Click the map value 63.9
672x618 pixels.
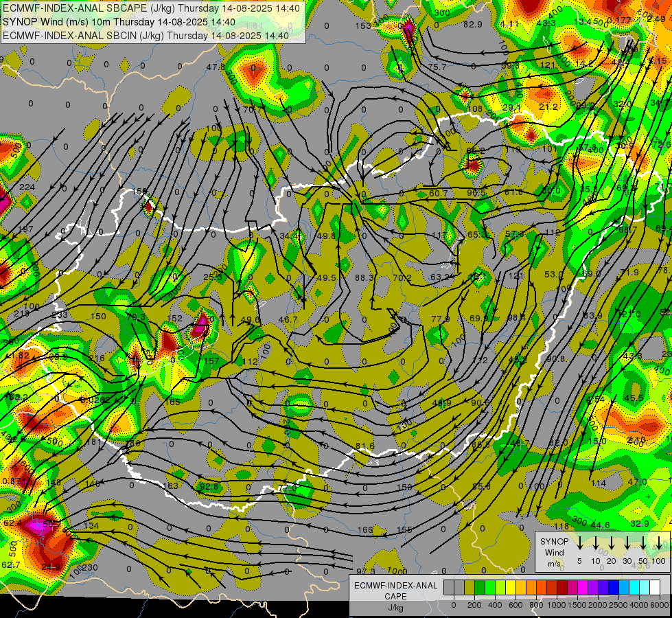point(592,316)
